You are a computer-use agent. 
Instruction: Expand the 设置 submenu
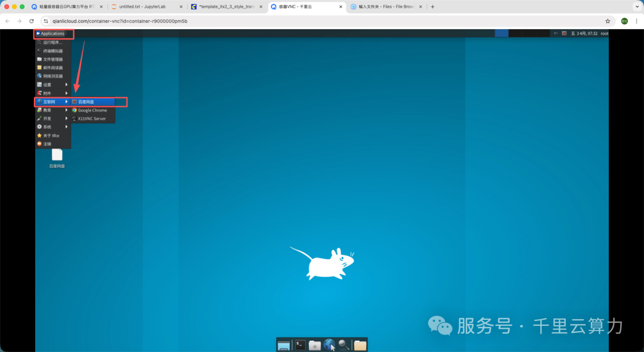click(53, 85)
